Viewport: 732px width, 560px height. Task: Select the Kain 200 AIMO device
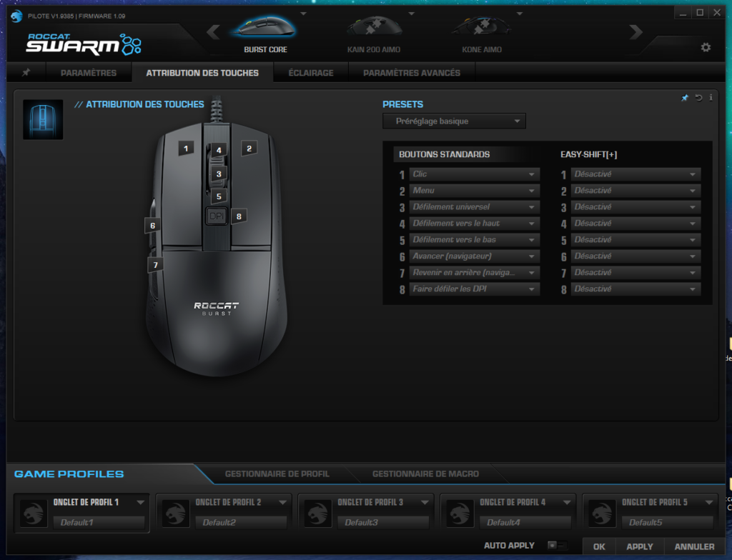click(373, 34)
